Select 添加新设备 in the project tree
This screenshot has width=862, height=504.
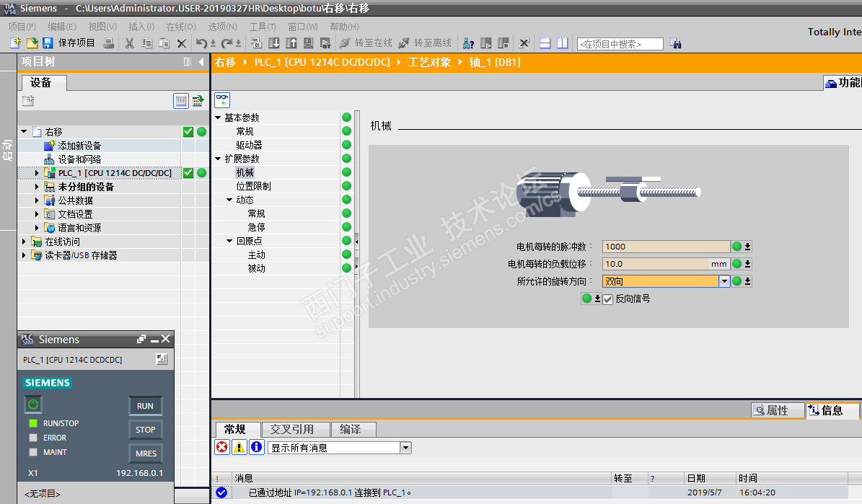point(79,146)
